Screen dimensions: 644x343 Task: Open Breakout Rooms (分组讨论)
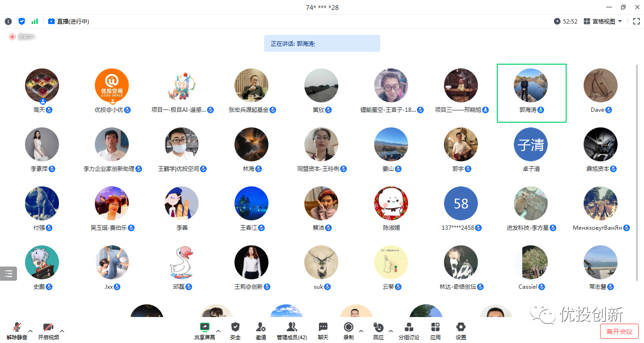click(x=409, y=329)
